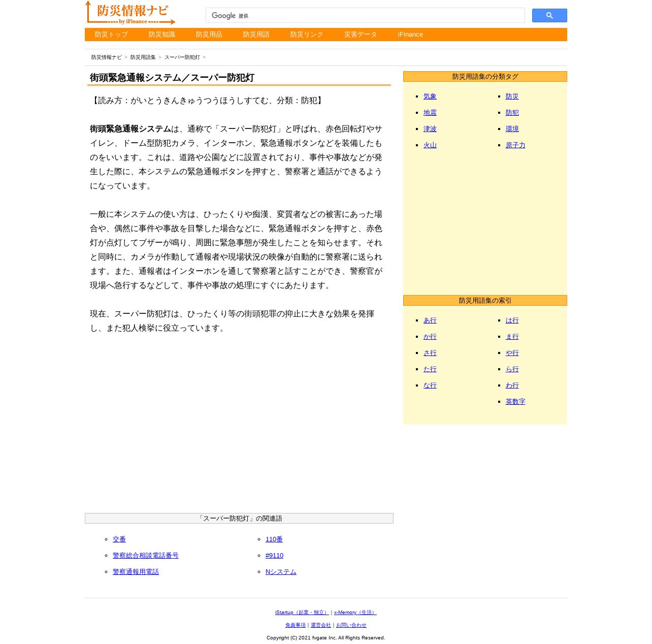Open the related term 交番
Image resolution: width=652 pixels, height=644 pixels.
[x=119, y=539]
